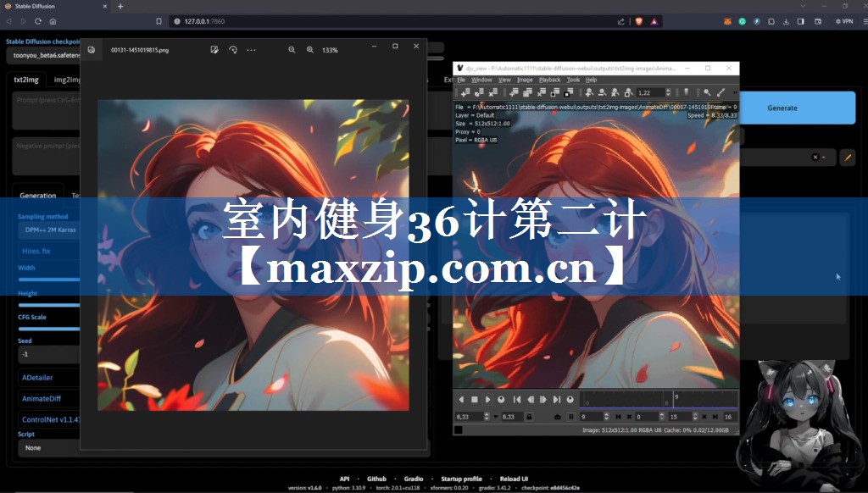Step to previous frame in djv_view
This screenshot has width=868, height=493.
531,400
